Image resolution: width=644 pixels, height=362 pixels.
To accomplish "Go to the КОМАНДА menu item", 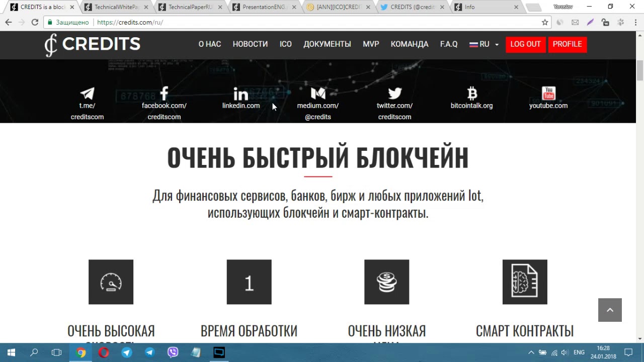I will [410, 44].
